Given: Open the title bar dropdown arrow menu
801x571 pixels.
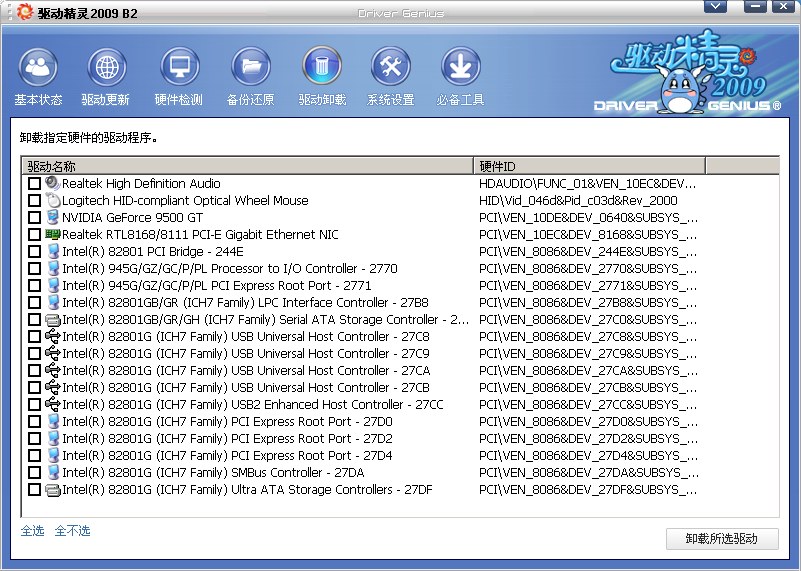Looking at the screenshot, I should point(714,6).
